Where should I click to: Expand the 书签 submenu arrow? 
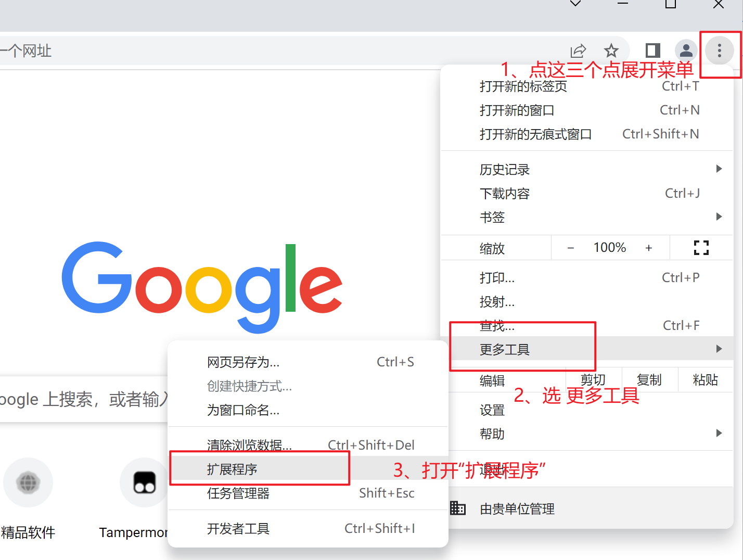tap(719, 217)
